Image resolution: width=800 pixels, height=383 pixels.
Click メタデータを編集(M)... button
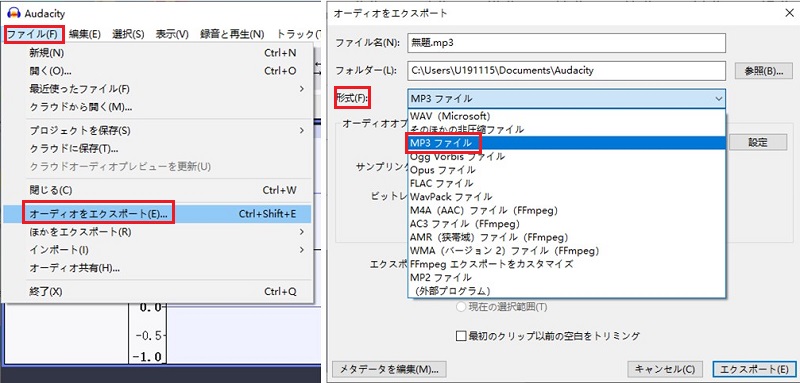coord(389,369)
